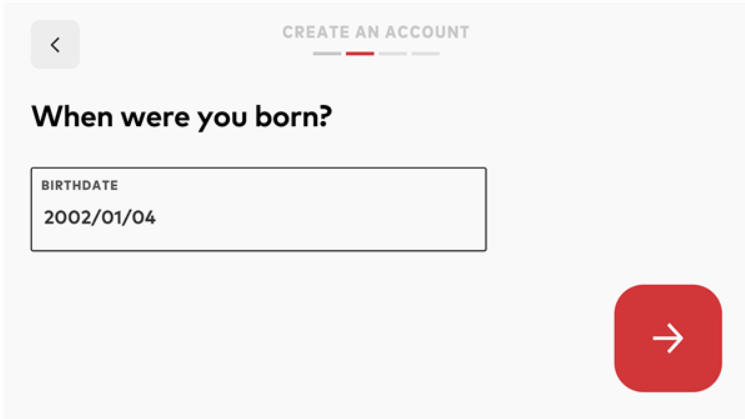745x419 pixels.
Task: Place cursor on day 04 in birthdate
Action: (x=142, y=217)
